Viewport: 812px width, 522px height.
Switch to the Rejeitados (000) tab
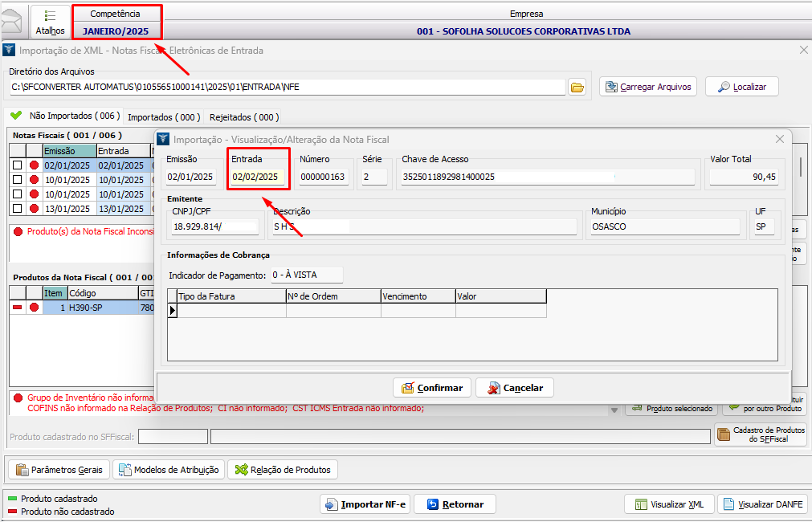pos(244,117)
